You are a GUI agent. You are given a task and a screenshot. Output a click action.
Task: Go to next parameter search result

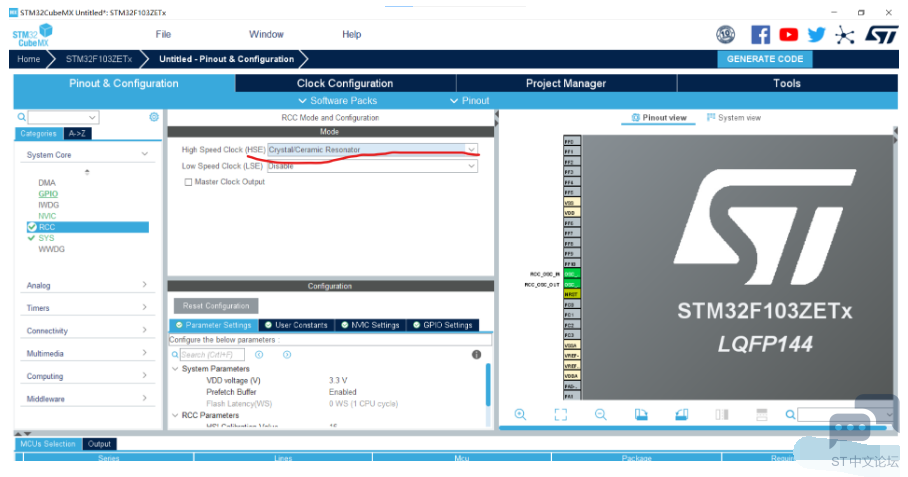287,354
